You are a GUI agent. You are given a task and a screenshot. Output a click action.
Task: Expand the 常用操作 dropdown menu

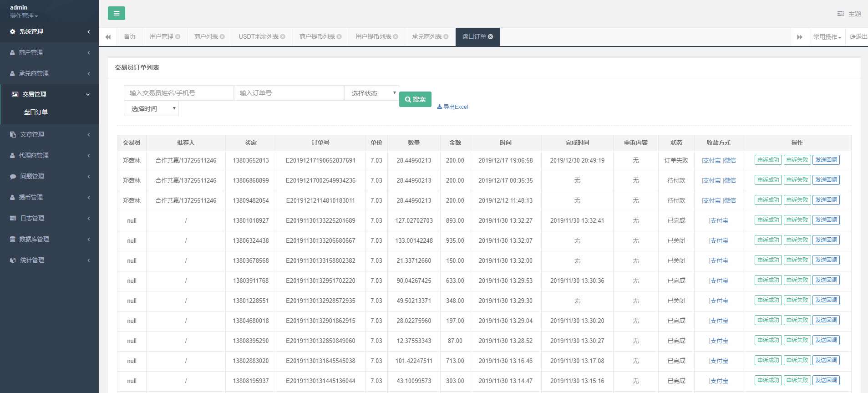point(827,37)
